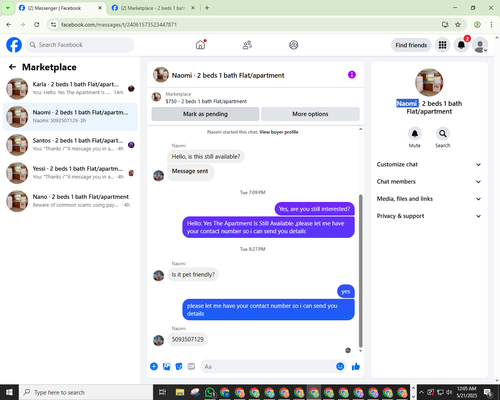Open the Friends icon in top navigation
This screenshot has height=400, width=500.
pyautogui.click(x=247, y=45)
